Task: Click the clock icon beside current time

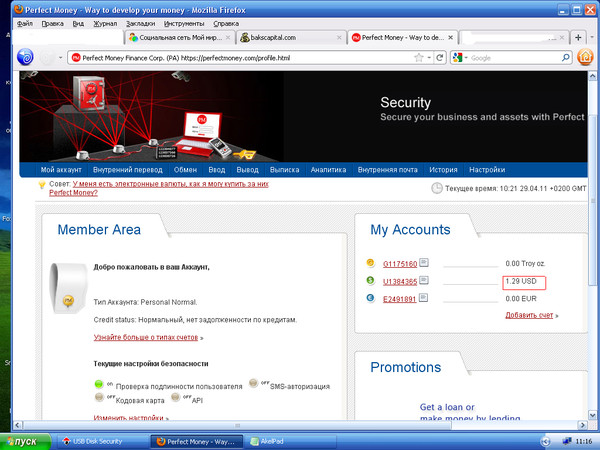Action: coord(437,188)
